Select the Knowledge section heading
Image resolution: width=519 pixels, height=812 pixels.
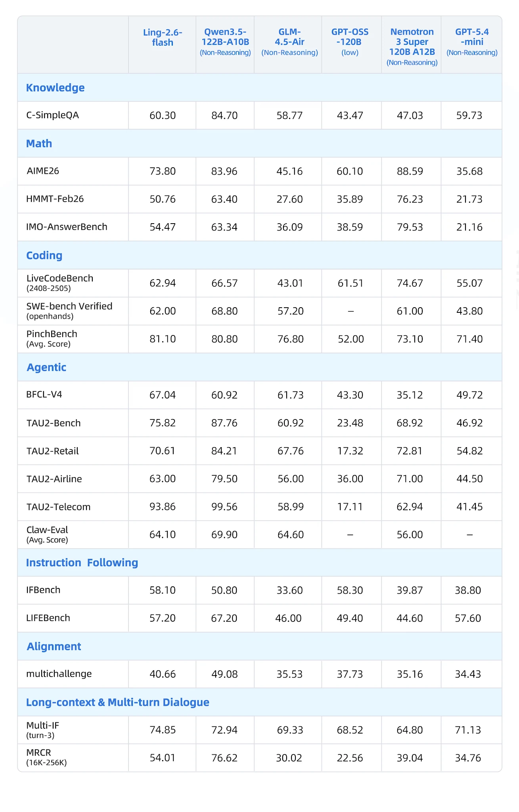coord(55,88)
